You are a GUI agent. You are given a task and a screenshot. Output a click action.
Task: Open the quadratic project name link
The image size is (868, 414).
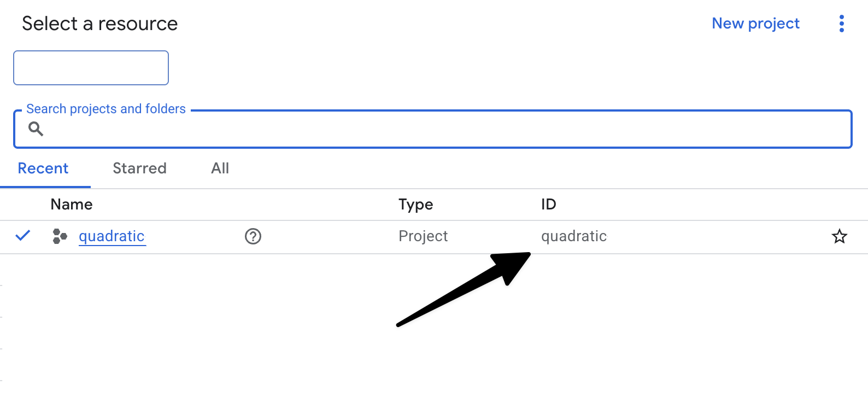(x=112, y=236)
